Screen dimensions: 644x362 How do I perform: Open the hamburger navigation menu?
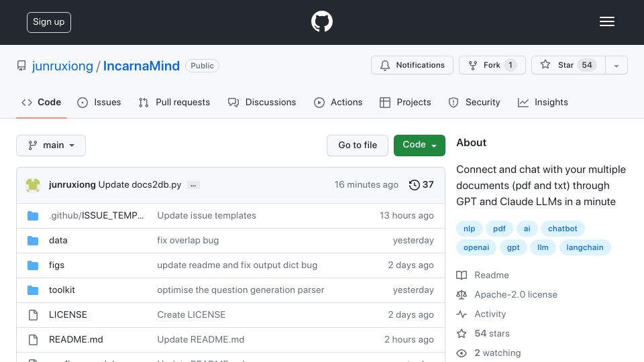(606, 21)
